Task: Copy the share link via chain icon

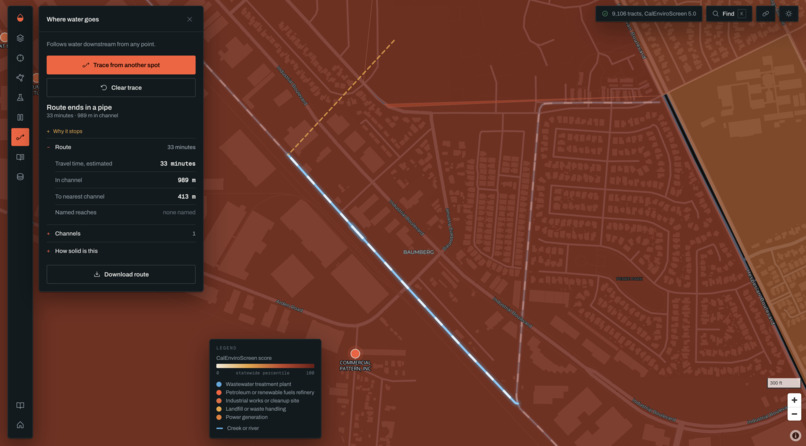Action: [x=765, y=14]
